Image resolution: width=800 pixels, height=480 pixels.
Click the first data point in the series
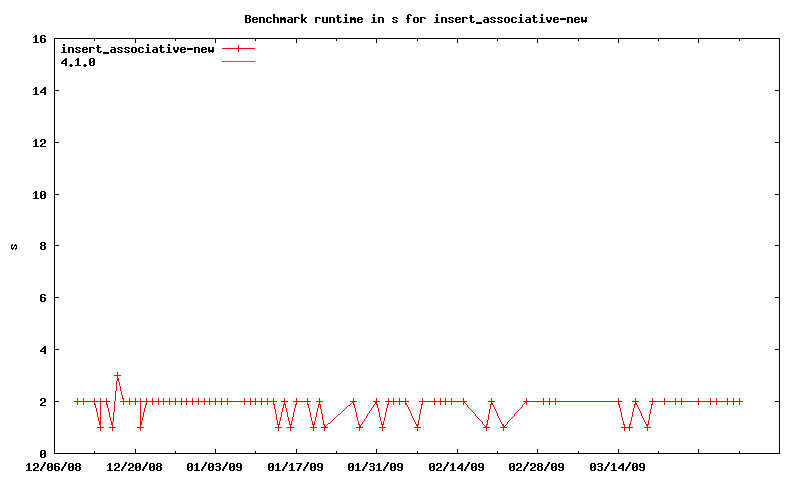click(x=77, y=402)
